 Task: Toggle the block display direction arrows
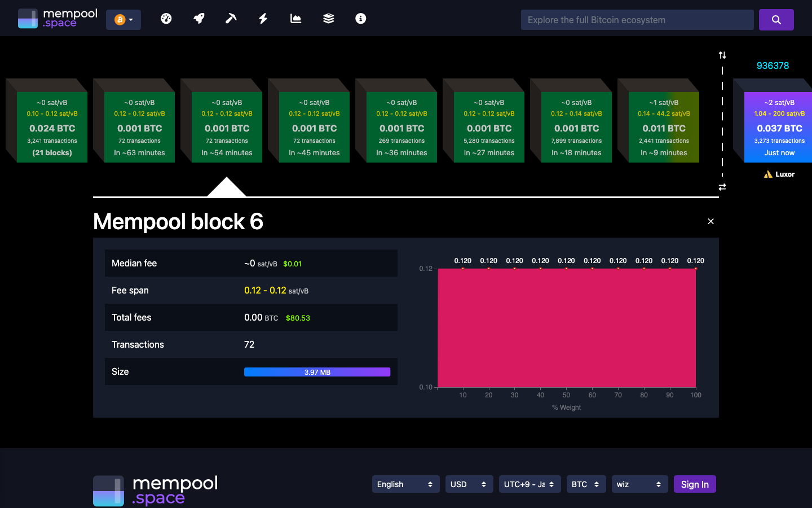click(x=722, y=55)
